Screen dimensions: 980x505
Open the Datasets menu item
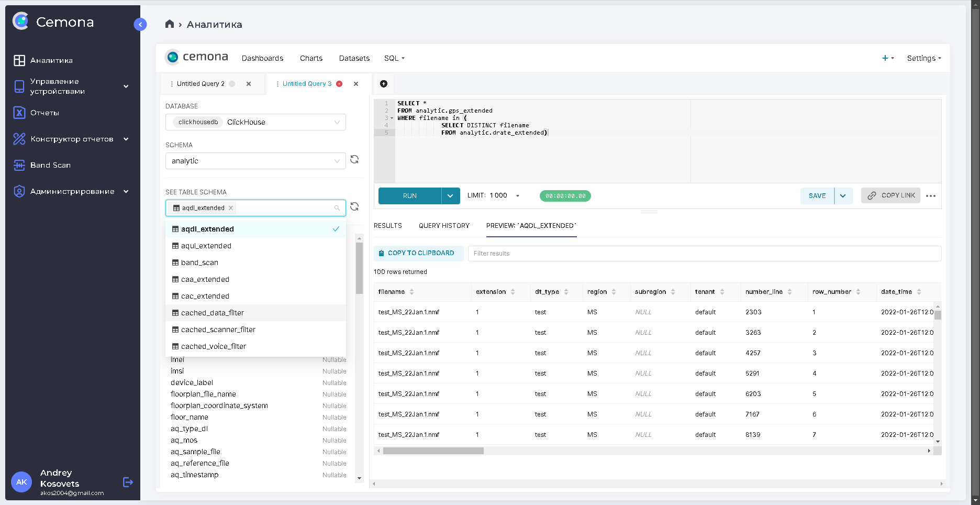coord(354,58)
